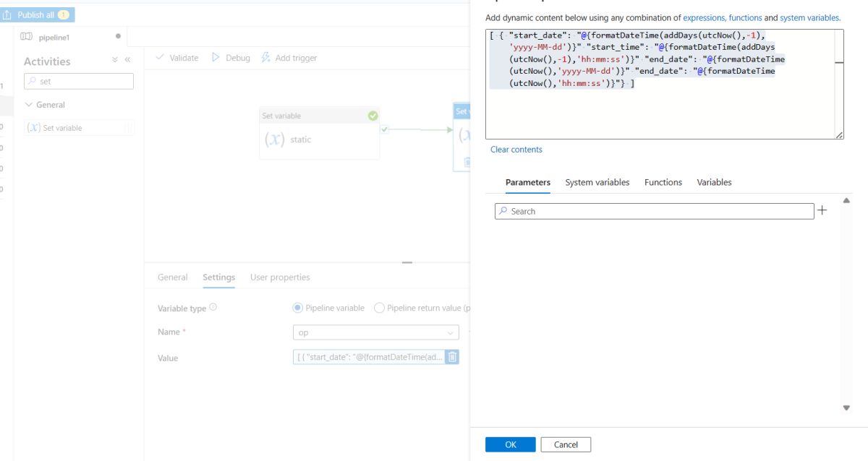This screenshot has height=461, width=868.
Task: Switch to the Variables tab
Action: 714,183
